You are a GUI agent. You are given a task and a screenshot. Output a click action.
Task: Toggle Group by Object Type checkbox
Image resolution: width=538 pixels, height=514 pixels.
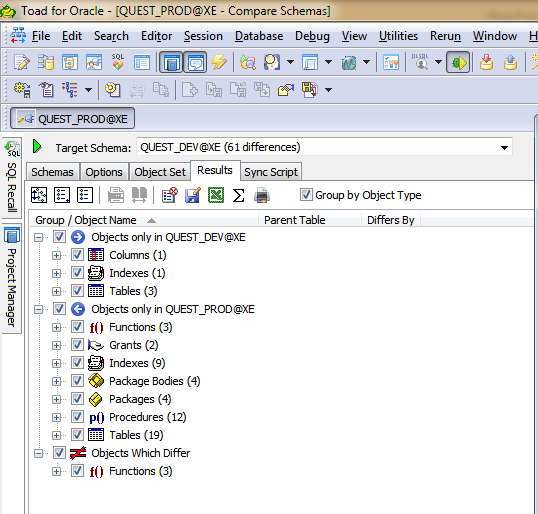[x=306, y=195]
